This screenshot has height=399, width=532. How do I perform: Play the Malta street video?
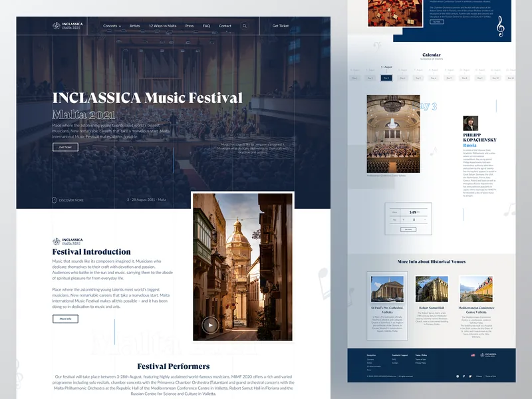[x=210, y=325]
